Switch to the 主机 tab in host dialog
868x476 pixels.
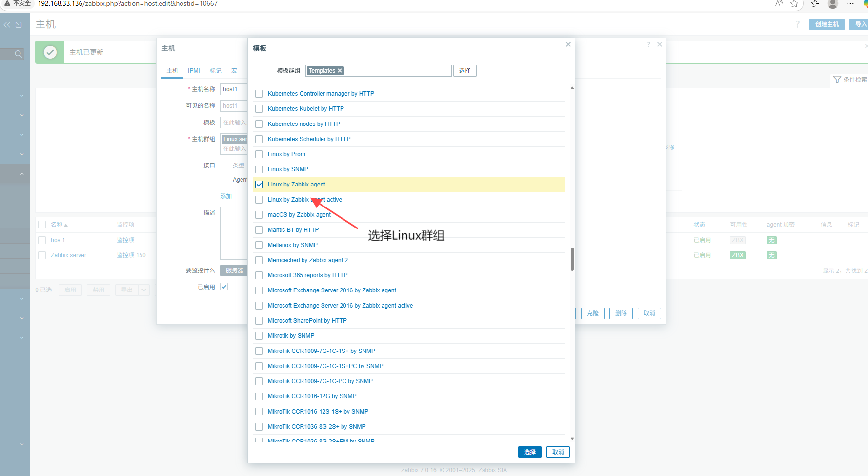tap(172, 71)
